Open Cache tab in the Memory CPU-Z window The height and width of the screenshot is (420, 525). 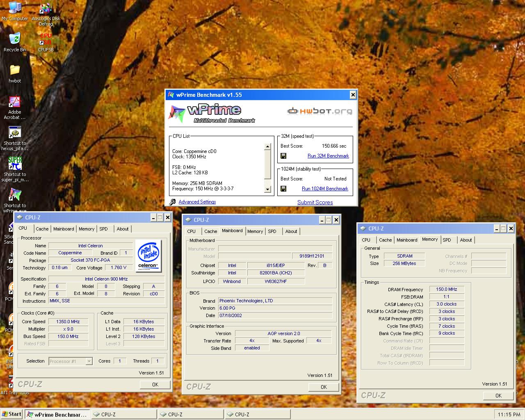(385, 240)
